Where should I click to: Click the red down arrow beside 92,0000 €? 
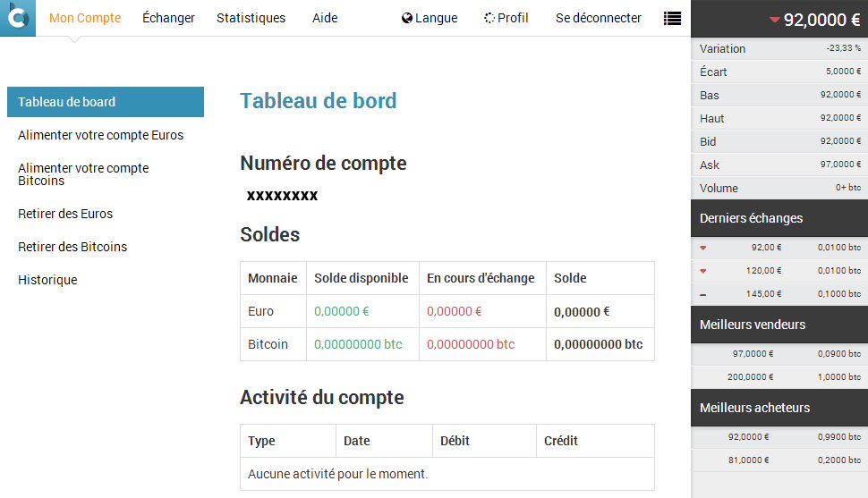point(774,21)
